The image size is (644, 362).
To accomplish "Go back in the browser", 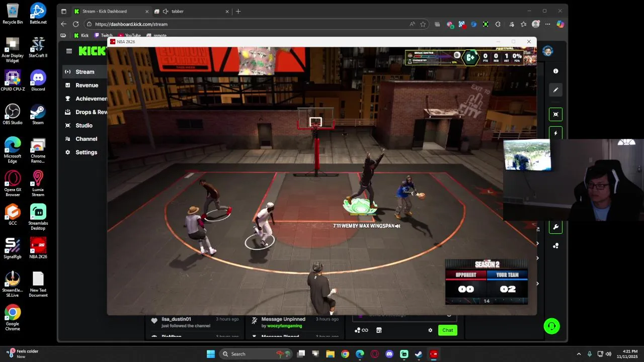I will click(63, 24).
